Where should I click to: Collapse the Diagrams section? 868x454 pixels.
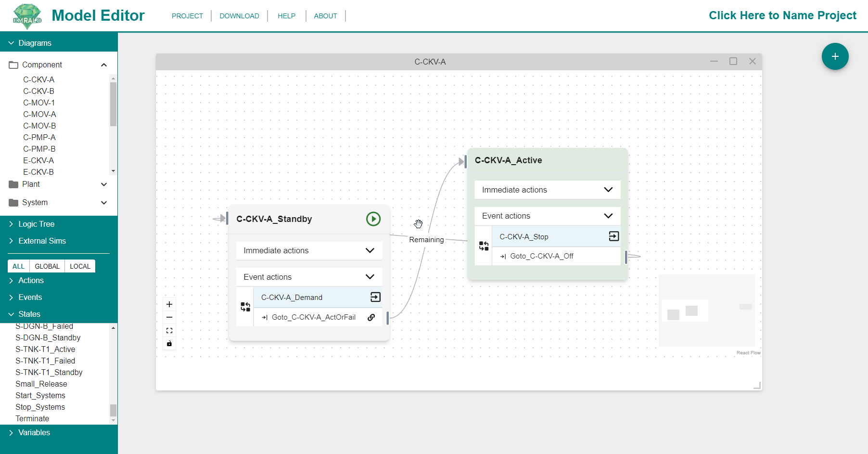(11, 43)
